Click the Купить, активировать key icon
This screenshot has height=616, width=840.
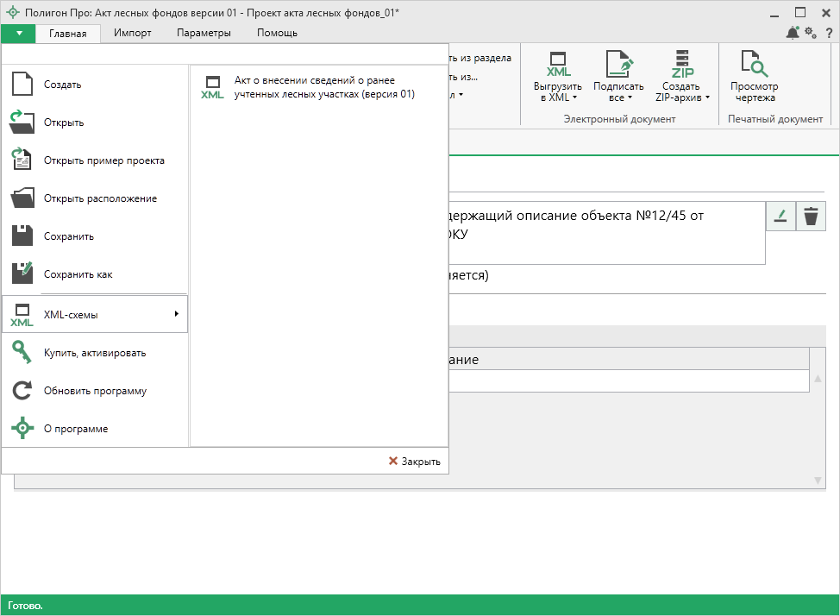[x=22, y=353]
